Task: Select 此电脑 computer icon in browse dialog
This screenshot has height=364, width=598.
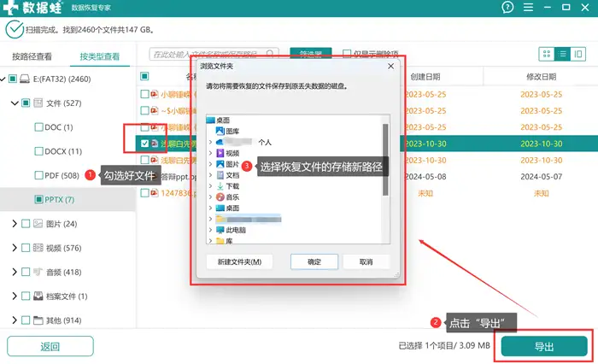Action: click(220, 230)
